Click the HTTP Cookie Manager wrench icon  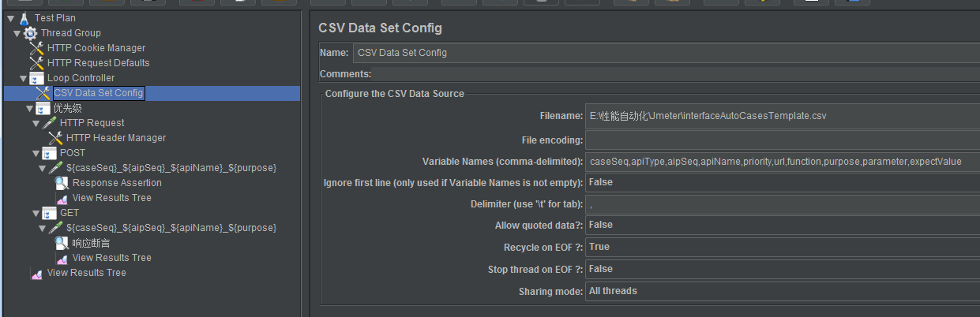36,48
